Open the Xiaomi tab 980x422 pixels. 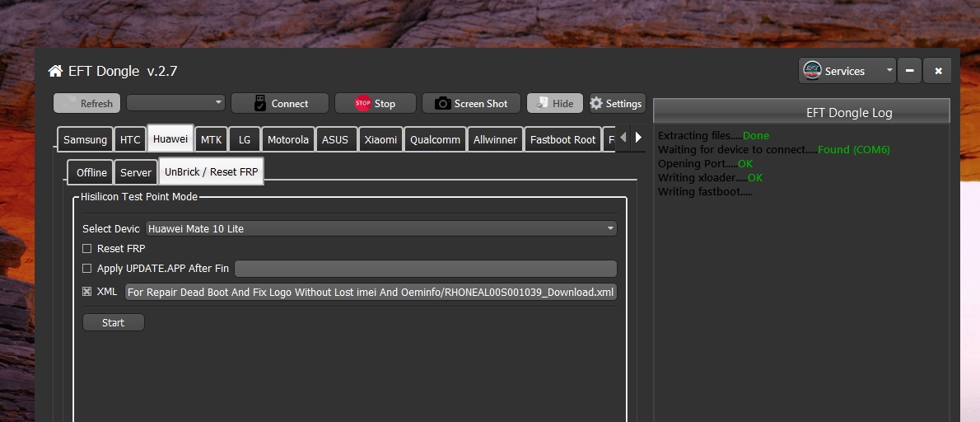point(380,139)
